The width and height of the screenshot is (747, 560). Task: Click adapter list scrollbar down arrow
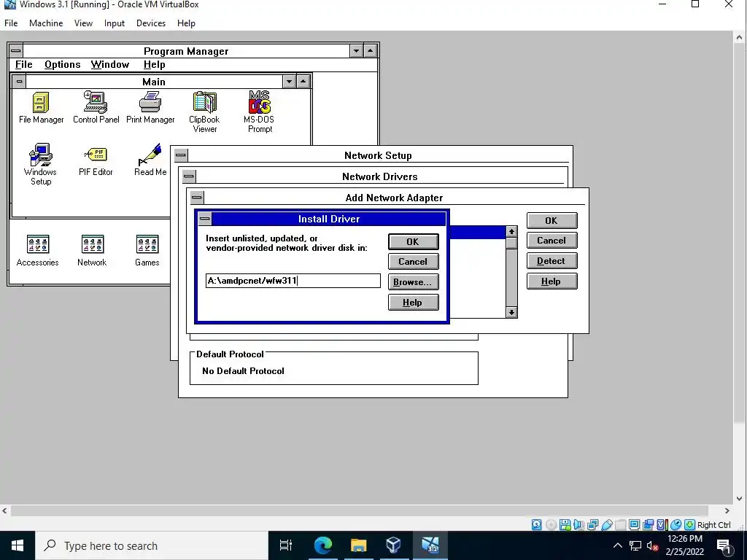point(511,312)
